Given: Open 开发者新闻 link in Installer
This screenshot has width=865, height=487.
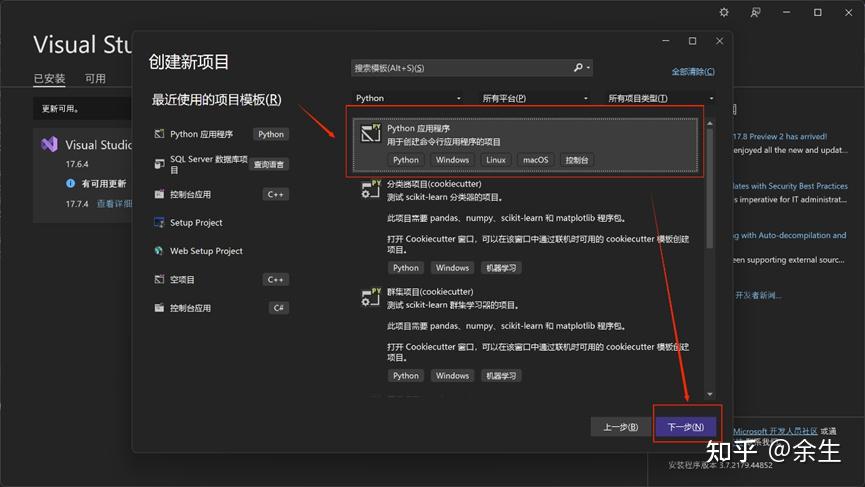Looking at the screenshot, I should pos(758,295).
